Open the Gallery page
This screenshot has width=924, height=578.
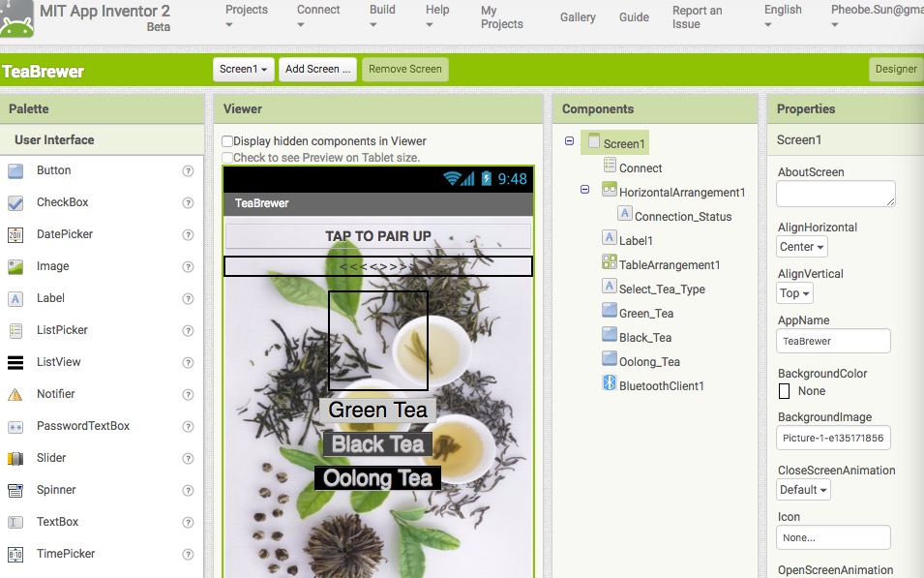[578, 17]
